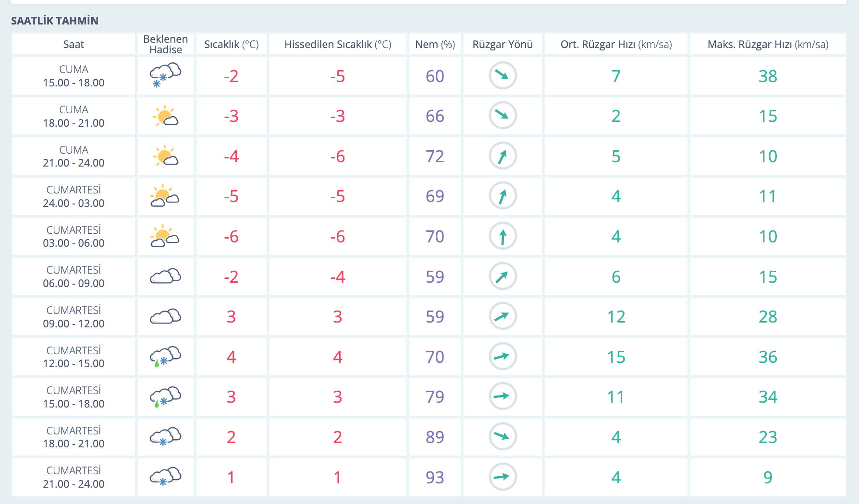Click the max wind speed value 38
The image size is (859, 504).
coord(768,76)
